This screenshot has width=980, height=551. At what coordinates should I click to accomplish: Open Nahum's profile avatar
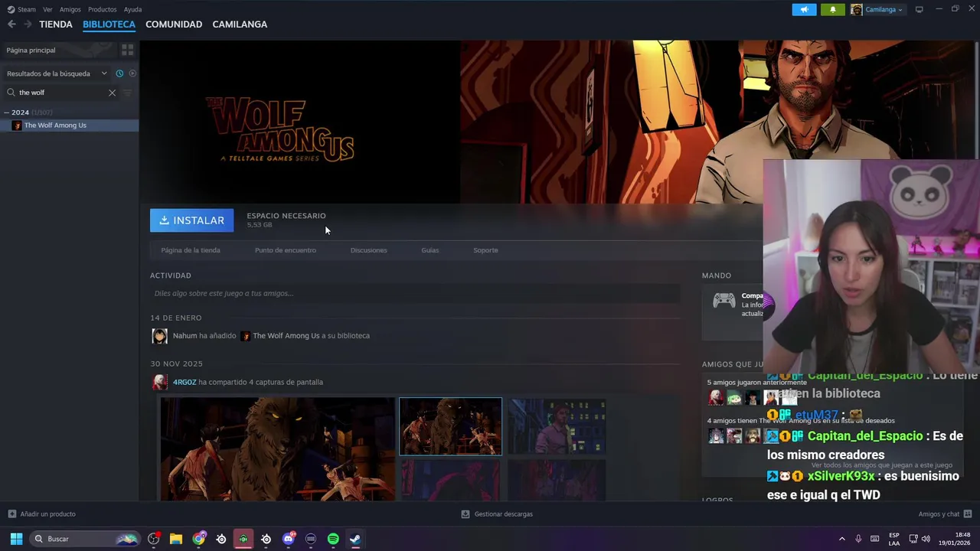pos(159,336)
